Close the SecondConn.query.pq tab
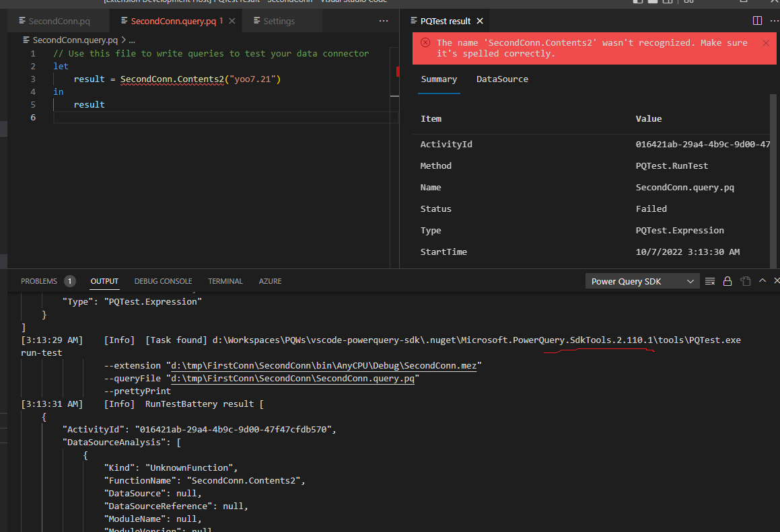The image size is (780, 532). [x=232, y=21]
